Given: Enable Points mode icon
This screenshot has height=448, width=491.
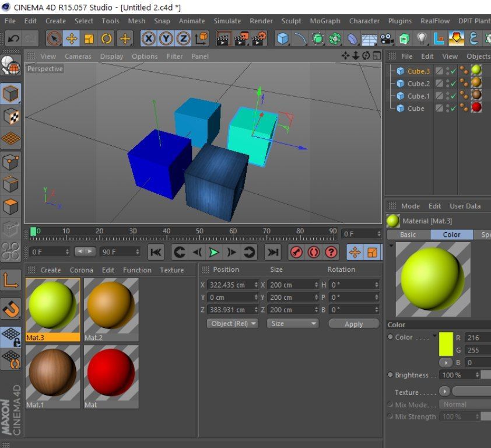Looking at the screenshot, I should tap(10, 162).
